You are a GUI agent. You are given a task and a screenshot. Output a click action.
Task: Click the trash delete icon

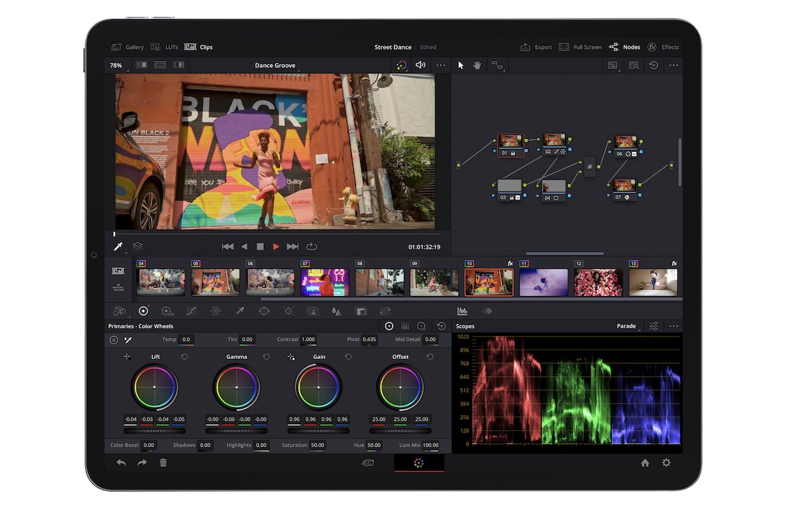(x=163, y=463)
